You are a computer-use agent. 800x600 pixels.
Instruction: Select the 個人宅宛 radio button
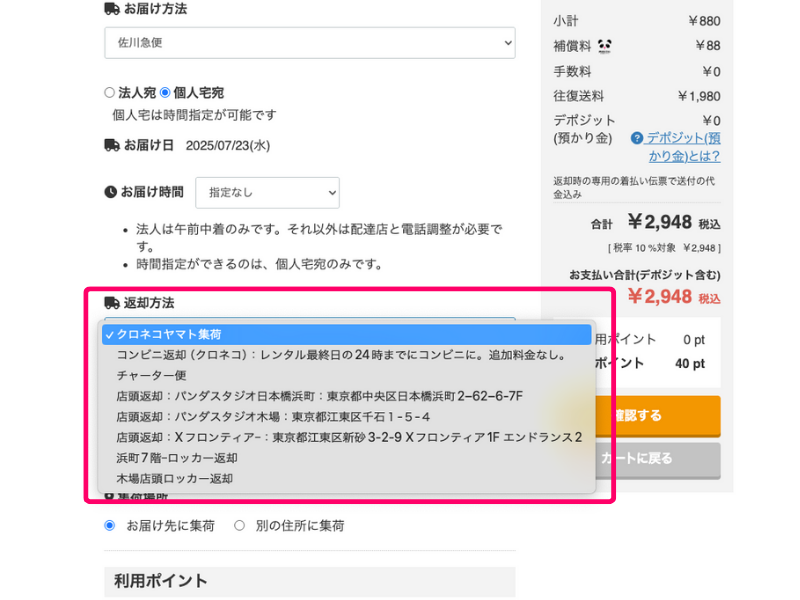tap(165, 93)
